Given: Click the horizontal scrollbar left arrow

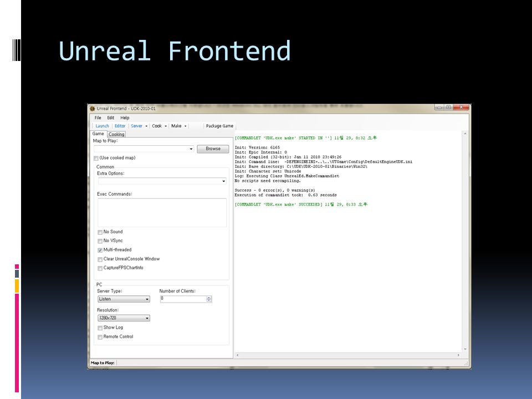Looking at the screenshot, I should coord(238,355).
